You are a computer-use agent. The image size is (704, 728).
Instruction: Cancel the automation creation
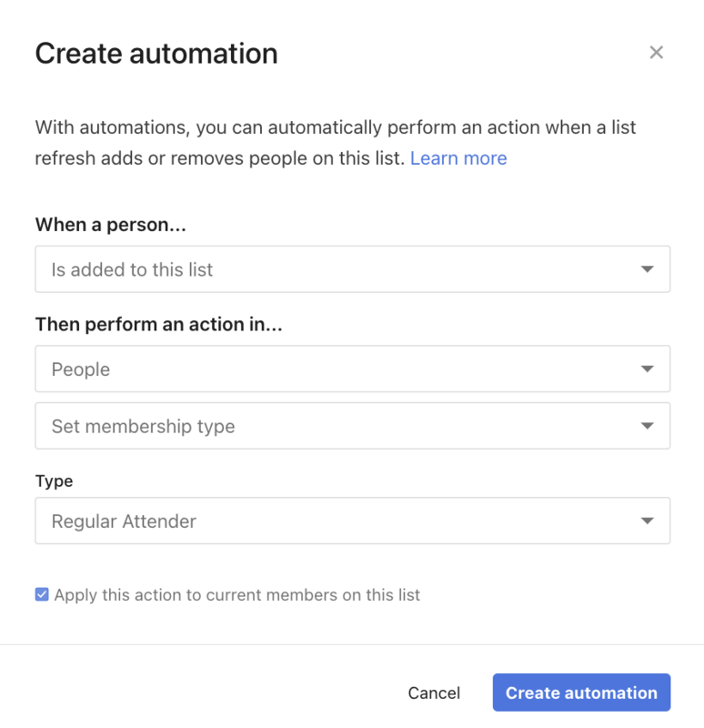(x=434, y=693)
